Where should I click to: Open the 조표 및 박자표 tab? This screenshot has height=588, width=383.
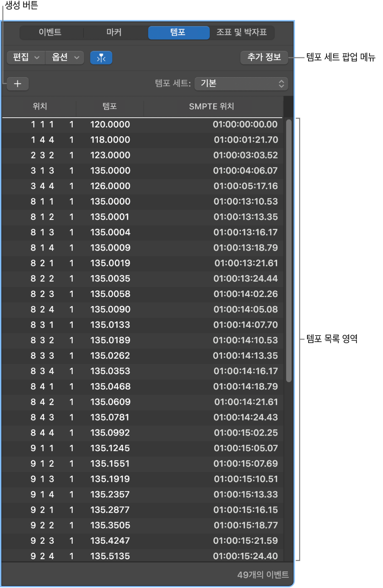[242, 32]
